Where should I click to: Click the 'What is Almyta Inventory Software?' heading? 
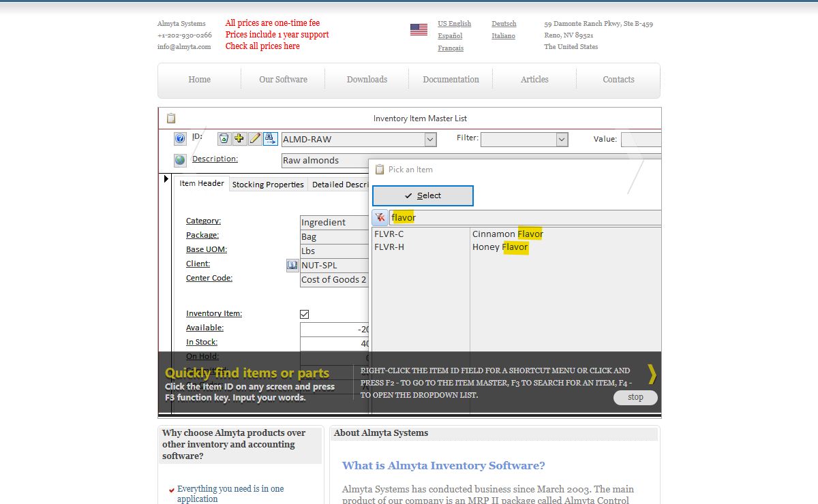(444, 466)
